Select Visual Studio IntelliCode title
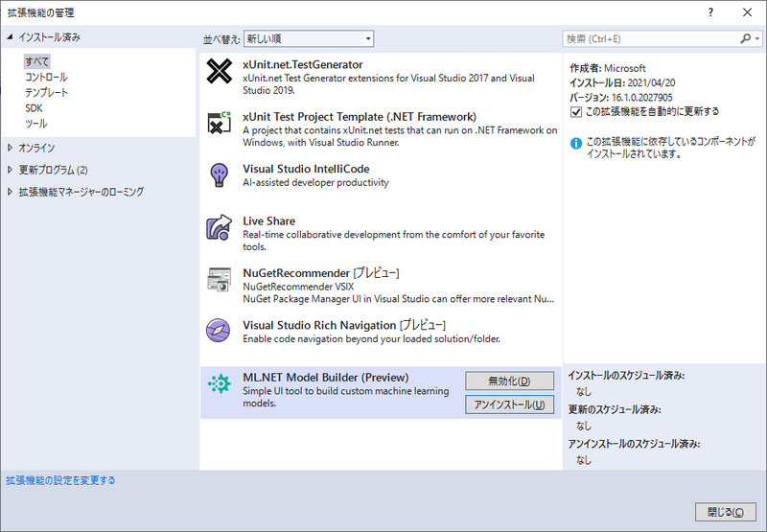 click(306, 169)
